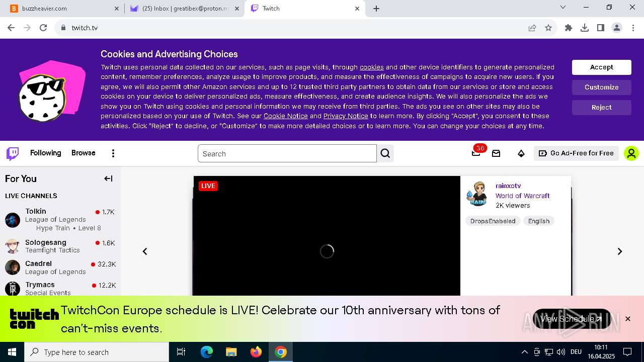Screen dimensions: 644x362
Task: Open the volume tray icon
Action: point(561,352)
